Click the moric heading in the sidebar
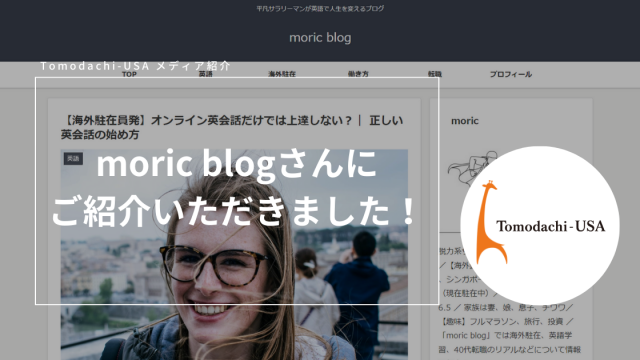Image resolution: width=640 pixels, height=360 pixels. (464, 121)
